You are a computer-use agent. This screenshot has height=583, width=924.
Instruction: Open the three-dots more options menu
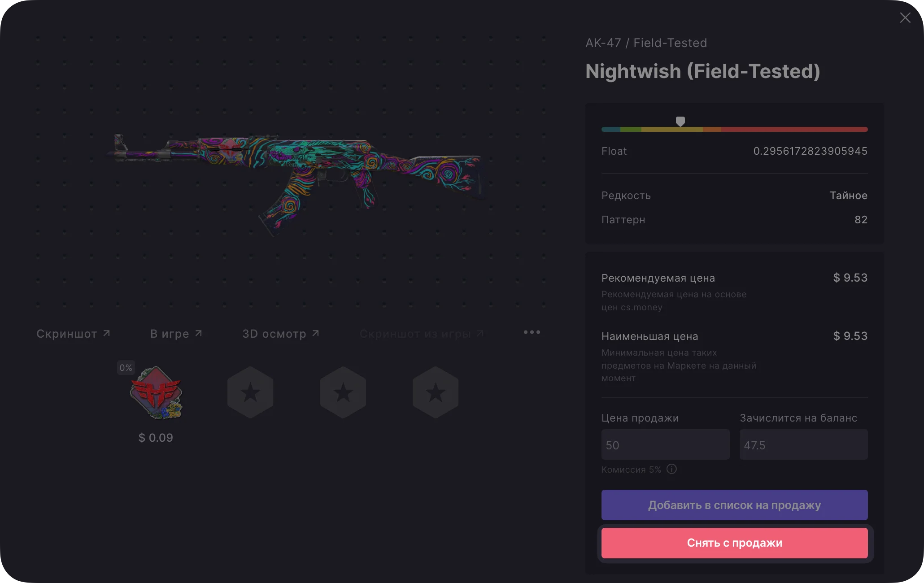tap(532, 332)
